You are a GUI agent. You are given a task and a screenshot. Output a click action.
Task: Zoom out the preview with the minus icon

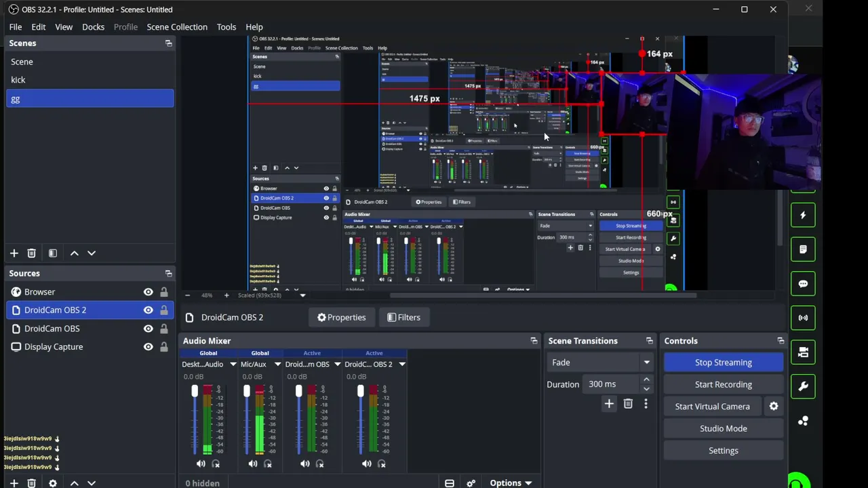[x=187, y=296]
